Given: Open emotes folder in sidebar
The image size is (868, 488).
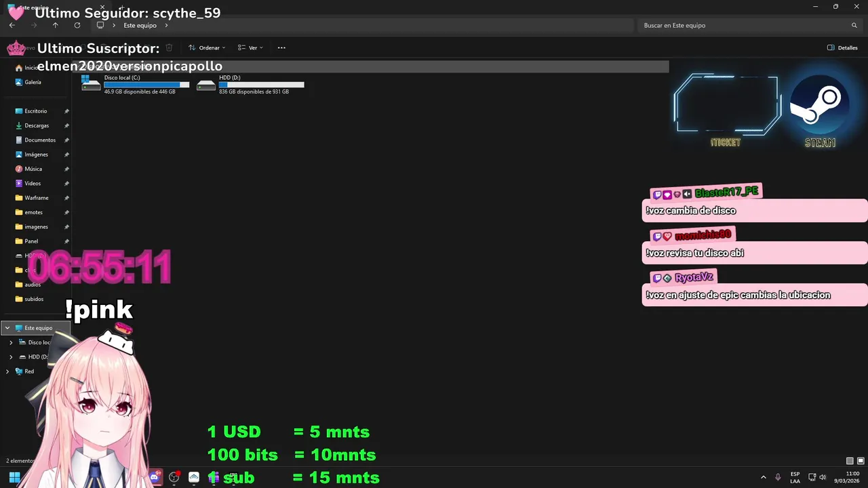Looking at the screenshot, I should [x=33, y=212].
